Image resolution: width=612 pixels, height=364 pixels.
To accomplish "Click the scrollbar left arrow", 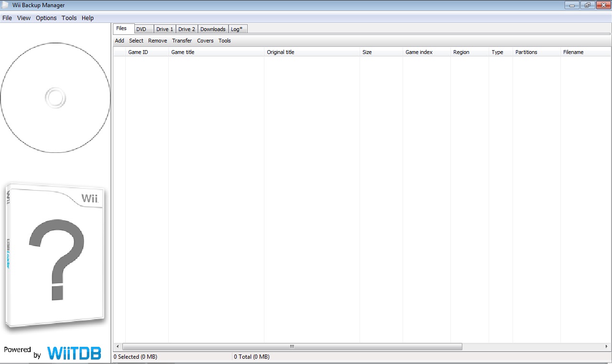I will click(x=117, y=346).
